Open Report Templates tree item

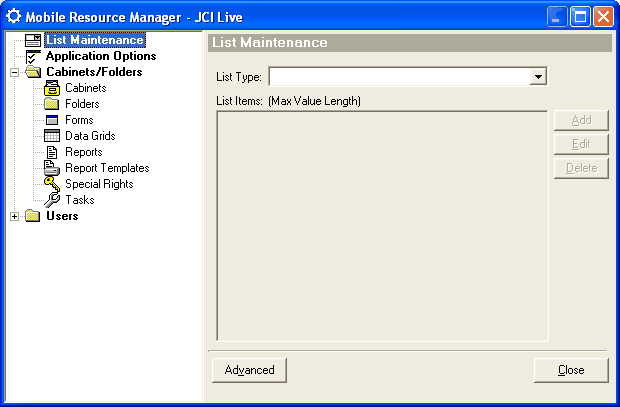tap(107, 168)
